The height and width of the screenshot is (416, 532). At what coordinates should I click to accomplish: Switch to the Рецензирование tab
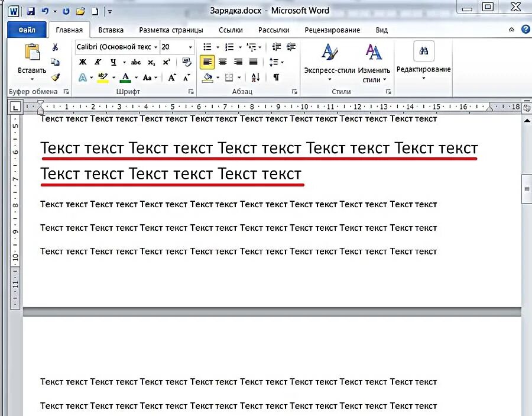332,30
